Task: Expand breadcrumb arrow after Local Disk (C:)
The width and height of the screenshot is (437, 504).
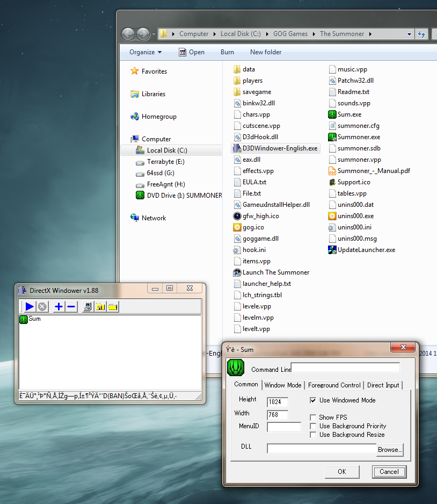Action: [267, 34]
